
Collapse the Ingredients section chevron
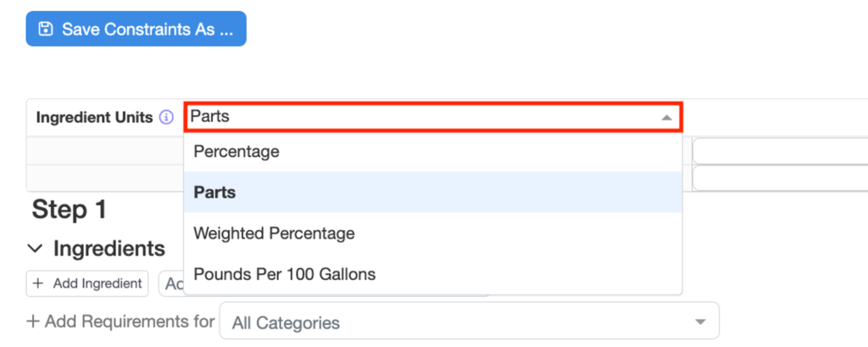pyautogui.click(x=36, y=249)
